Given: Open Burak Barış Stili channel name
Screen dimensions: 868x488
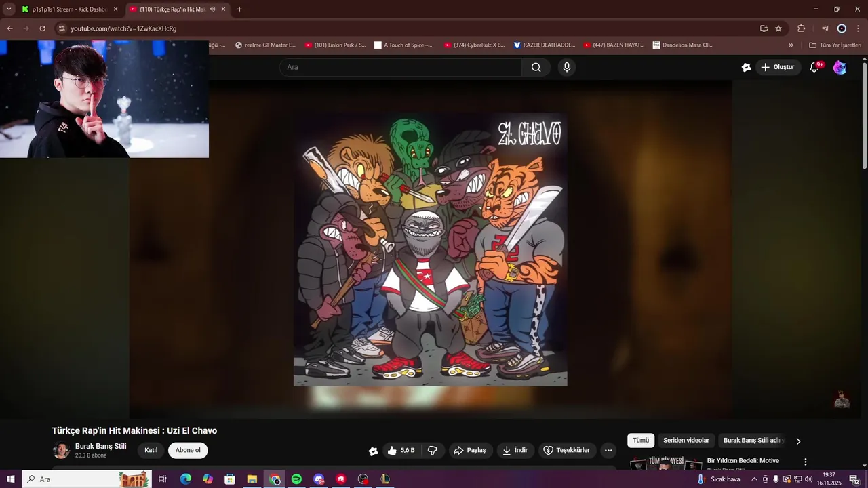Looking at the screenshot, I should [101, 446].
